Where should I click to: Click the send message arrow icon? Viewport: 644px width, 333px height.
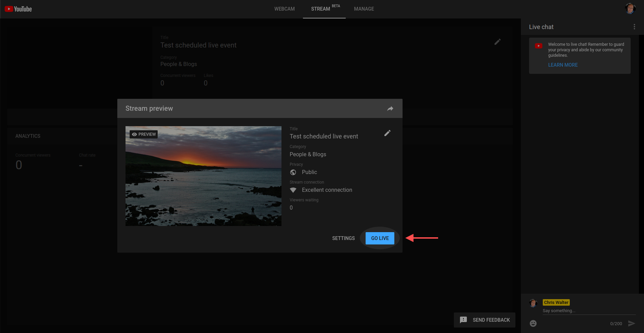pyautogui.click(x=631, y=323)
